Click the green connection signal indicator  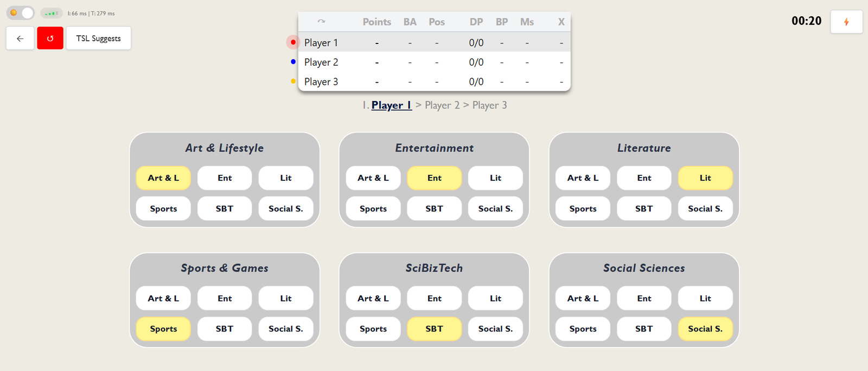pos(52,13)
